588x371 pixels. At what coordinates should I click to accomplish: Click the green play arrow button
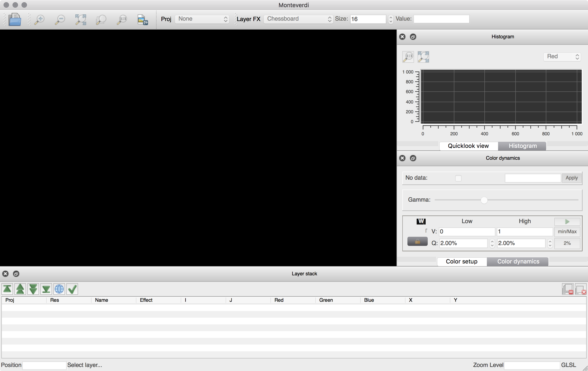tap(567, 222)
